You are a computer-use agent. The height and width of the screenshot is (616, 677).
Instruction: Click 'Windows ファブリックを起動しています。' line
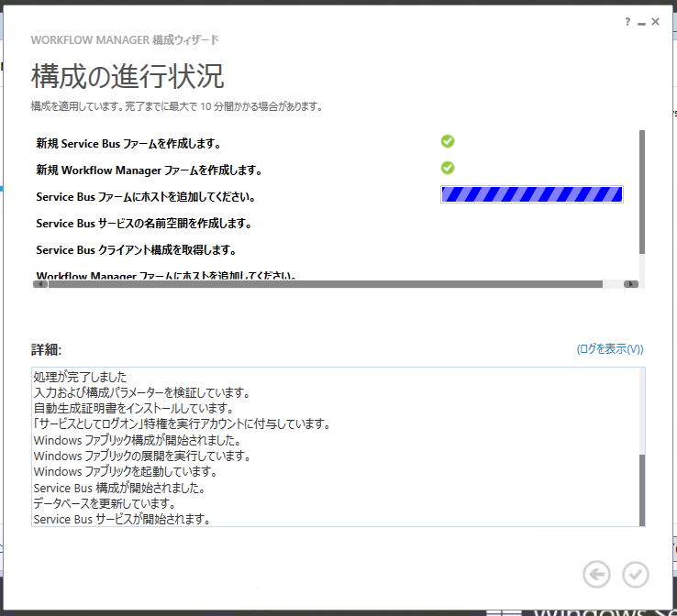point(125,471)
